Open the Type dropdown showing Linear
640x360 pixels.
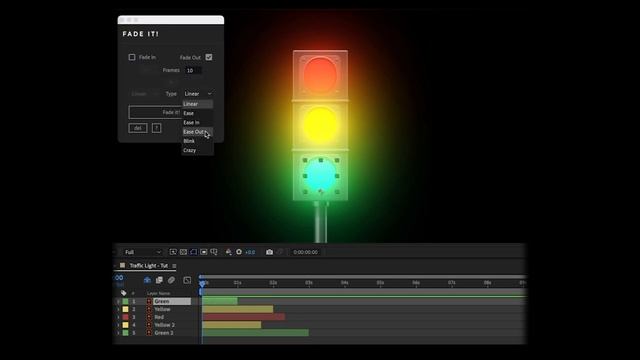198,93
